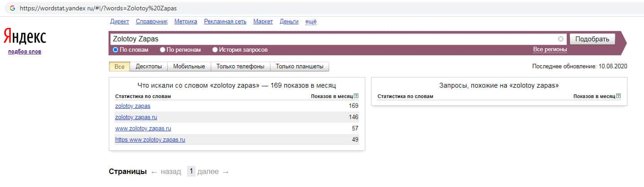Switch to the Мобильные tab
644x187 pixels.
[x=189, y=67]
